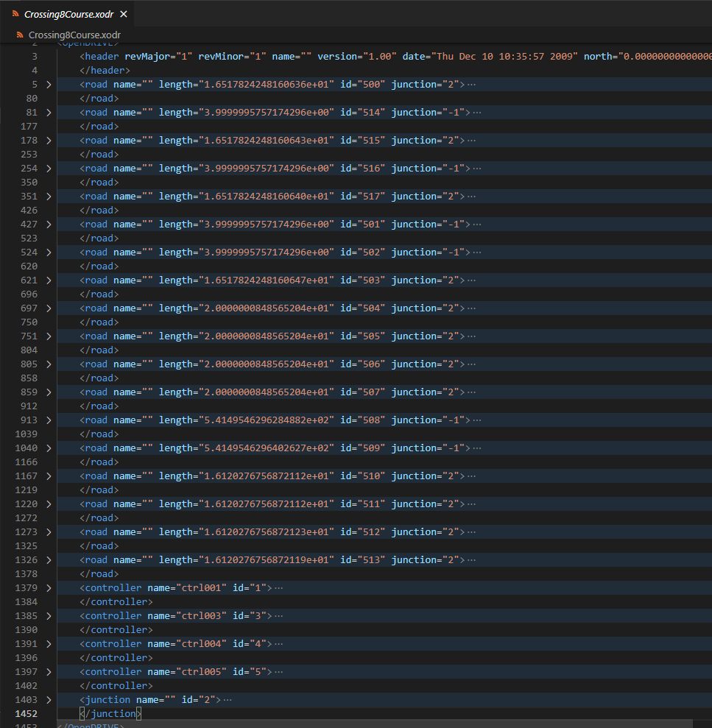This screenshot has height=728, width=712.
Task: Expand folded road id 512 at line 1273
Action: pyautogui.click(x=49, y=532)
